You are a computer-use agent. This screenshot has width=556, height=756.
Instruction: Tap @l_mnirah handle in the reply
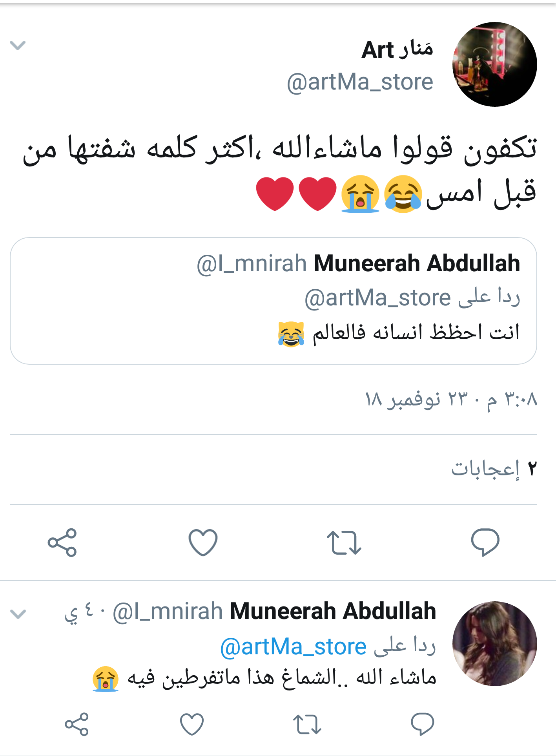[x=168, y=612]
